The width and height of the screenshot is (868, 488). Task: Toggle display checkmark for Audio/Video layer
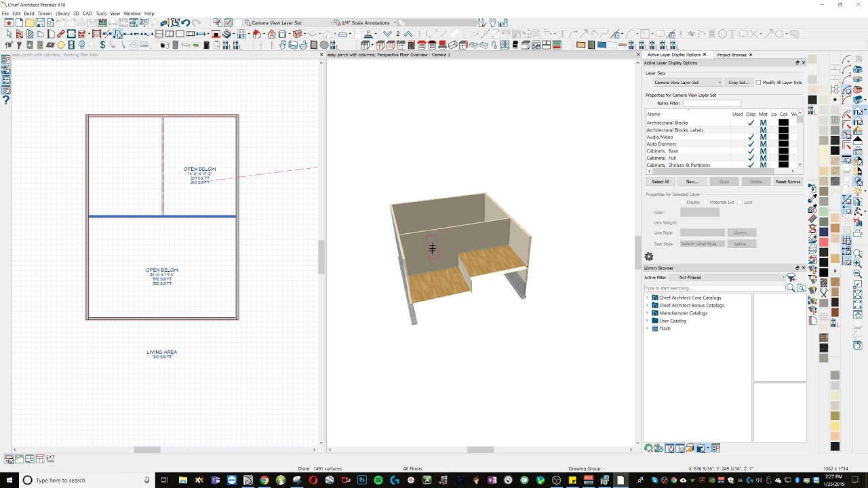click(x=751, y=137)
